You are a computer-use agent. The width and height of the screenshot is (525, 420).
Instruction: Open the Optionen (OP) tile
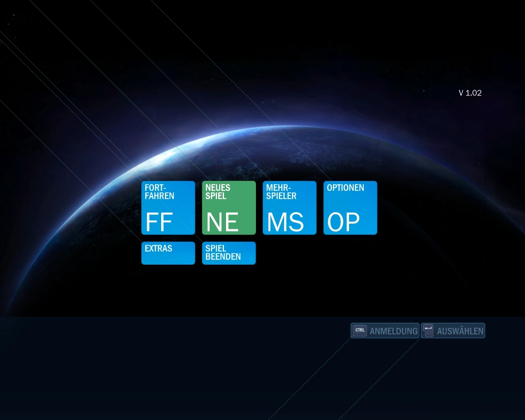click(350, 208)
